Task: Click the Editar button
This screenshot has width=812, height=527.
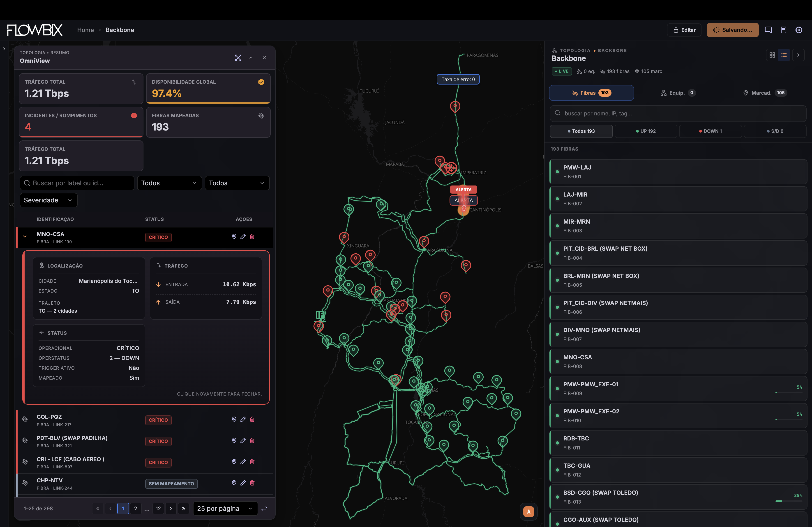Action: pos(684,30)
